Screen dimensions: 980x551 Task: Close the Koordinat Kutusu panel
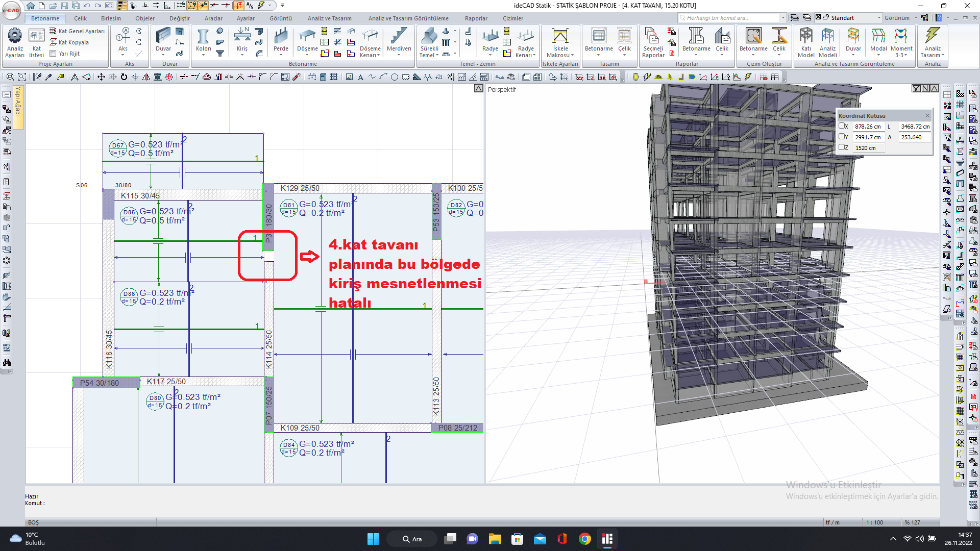(x=927, y=116)
